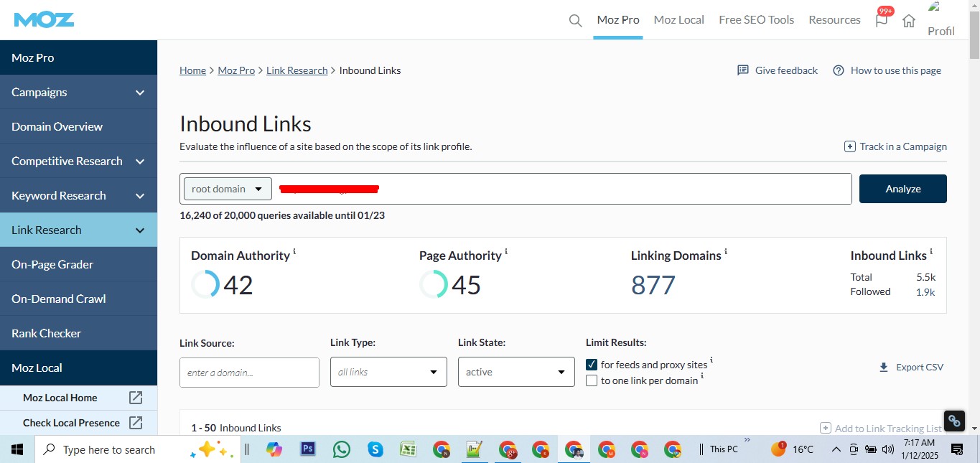980x463 pixels.
Task: Click the Track in a Campaign plus icon
Action: coord(850,146)
